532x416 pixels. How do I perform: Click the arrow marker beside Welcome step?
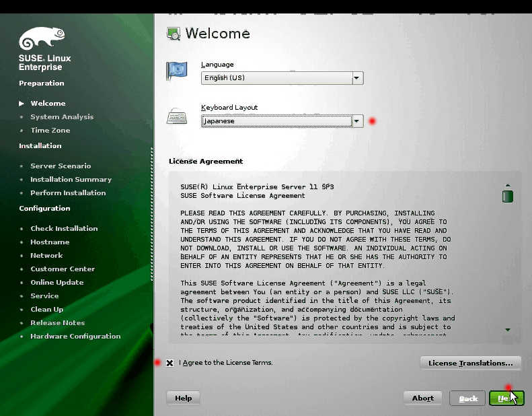click(22, 103)
